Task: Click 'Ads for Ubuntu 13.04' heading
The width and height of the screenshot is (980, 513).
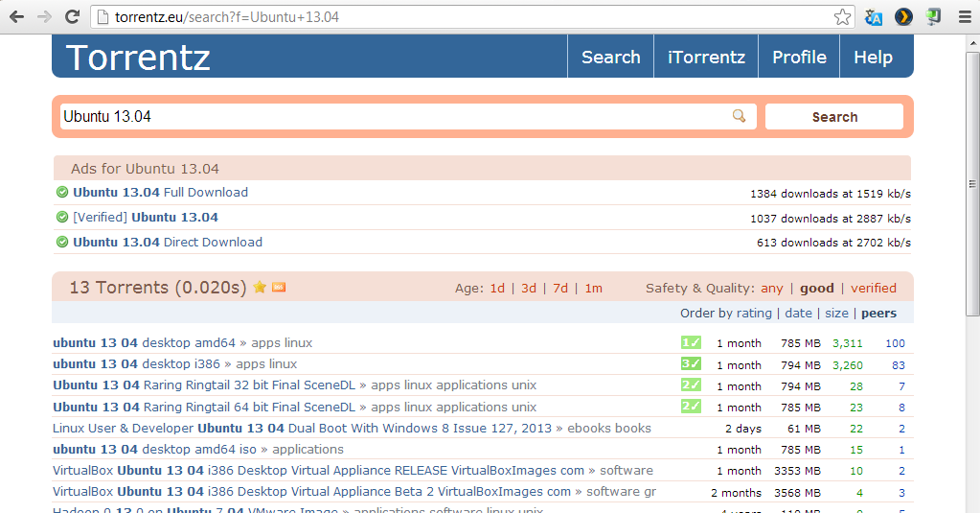Action: tap(145, 169)
